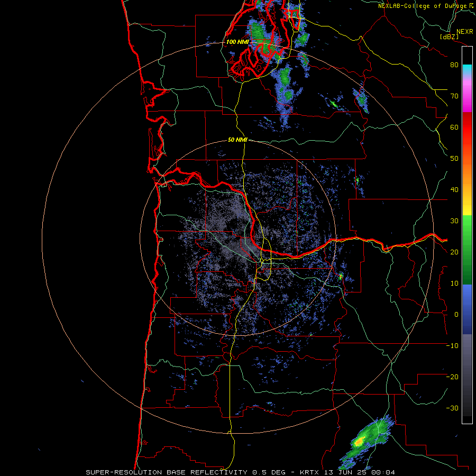Click the "NEXR" label above the legend
The image size is (476, 476).
464,32
